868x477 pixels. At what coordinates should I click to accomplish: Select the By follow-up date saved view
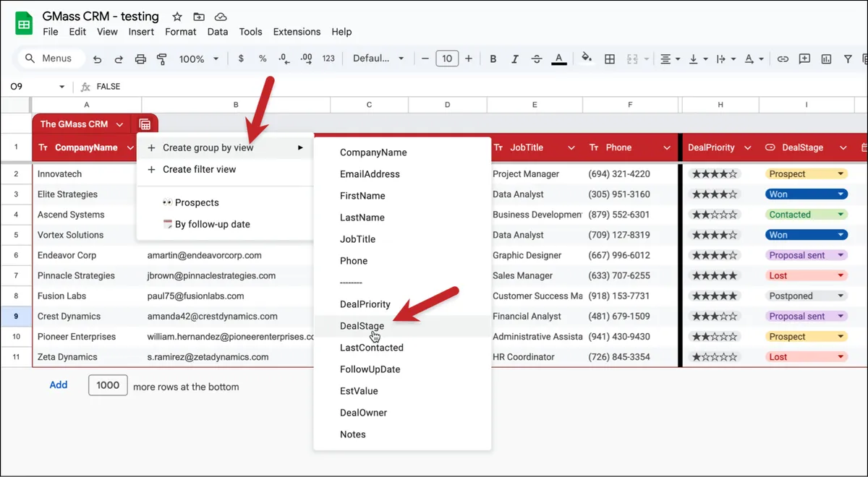click(225, 224)
